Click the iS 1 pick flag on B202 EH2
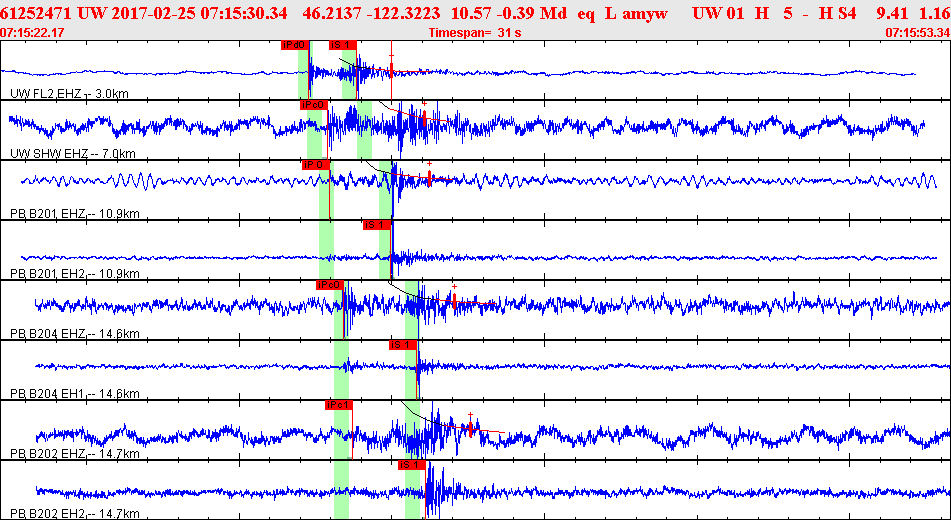The height and width of the screenshot is (520, 951). coord(412,465)
